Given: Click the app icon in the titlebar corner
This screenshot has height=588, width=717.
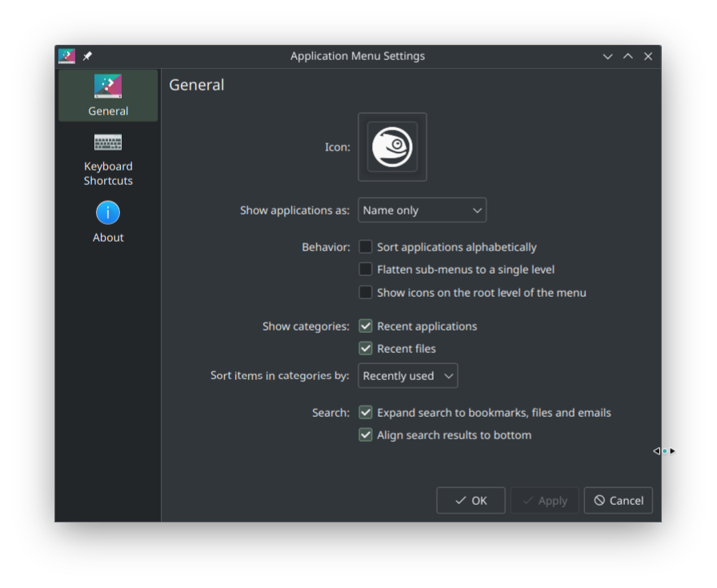Looking at the screenshot, I should [x=66, y=56].
